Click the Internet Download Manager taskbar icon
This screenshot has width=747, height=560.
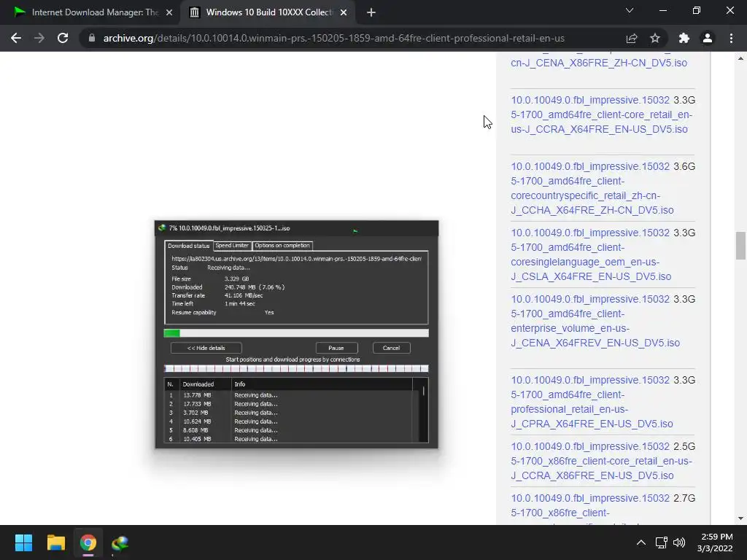click(x=120, y=542)
